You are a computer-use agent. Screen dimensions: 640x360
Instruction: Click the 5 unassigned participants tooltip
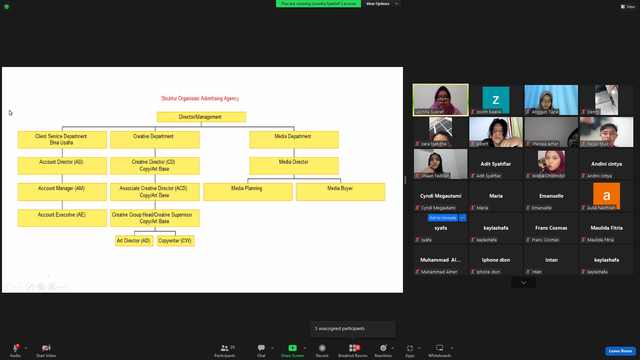(353, 329)
